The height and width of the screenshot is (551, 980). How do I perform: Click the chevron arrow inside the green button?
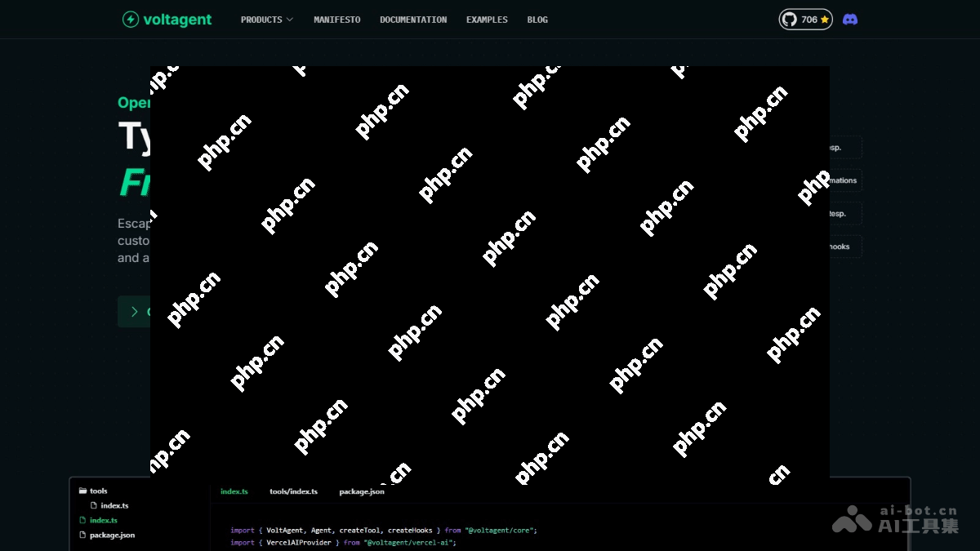point(136,311)
